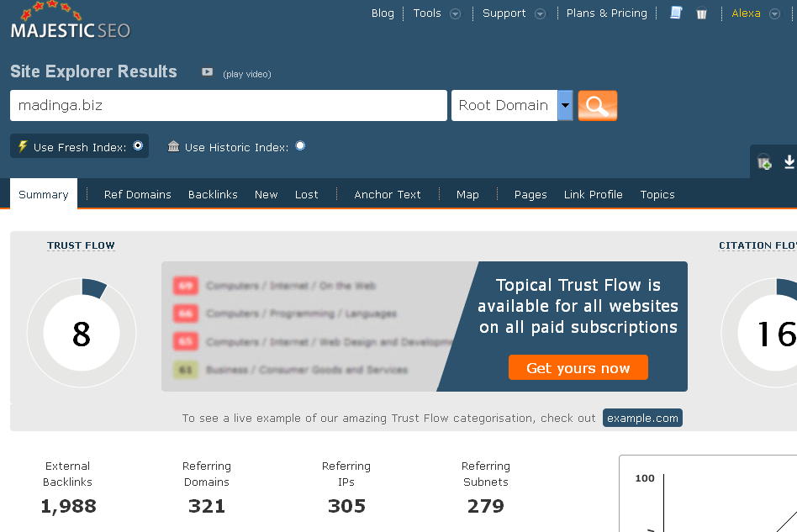Viewport: 797px width, 532px height.
Task: Click the Alexa account name
Action: 746,13
